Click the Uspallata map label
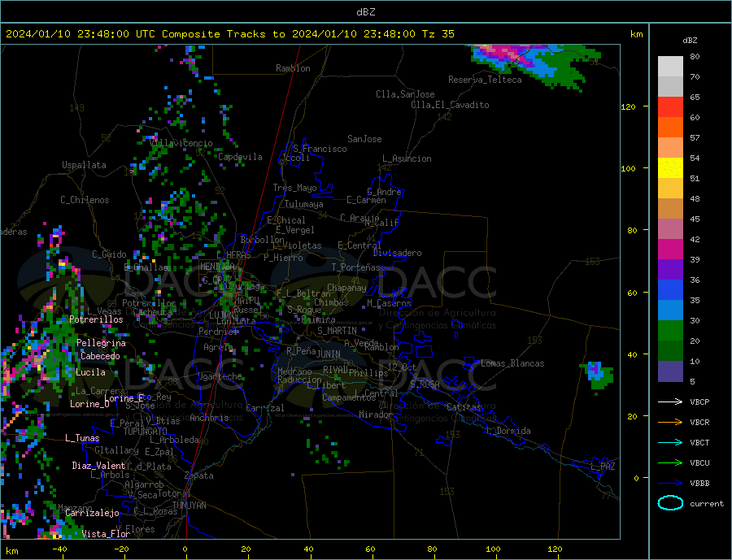The height and width of the screenshot is (560, 732). (x=84, y=165)
